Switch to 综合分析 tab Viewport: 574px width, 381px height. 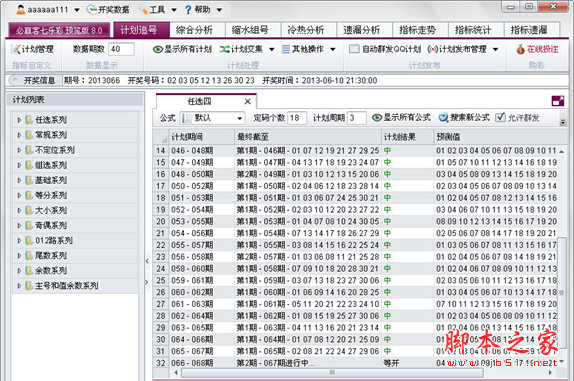(x=197, y=30)
